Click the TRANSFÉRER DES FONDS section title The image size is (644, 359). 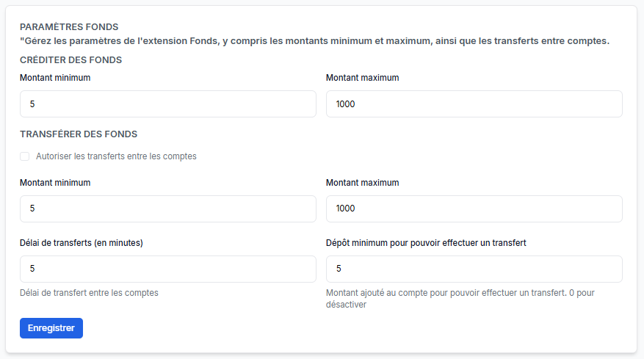(79, 134)
